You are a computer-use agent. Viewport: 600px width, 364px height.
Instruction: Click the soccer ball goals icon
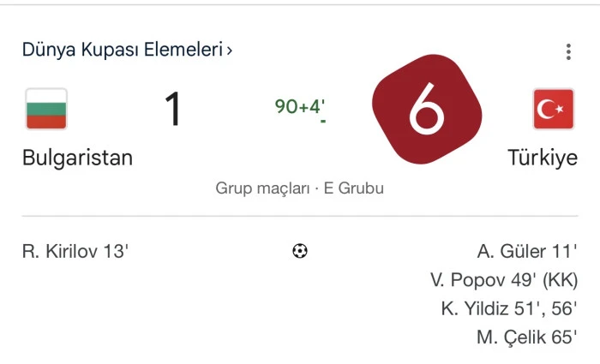click(x=300, y=251)
